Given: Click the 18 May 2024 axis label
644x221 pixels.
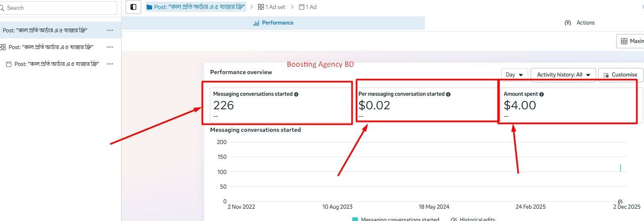Looking at the screenshot, I should click(434, 207).
